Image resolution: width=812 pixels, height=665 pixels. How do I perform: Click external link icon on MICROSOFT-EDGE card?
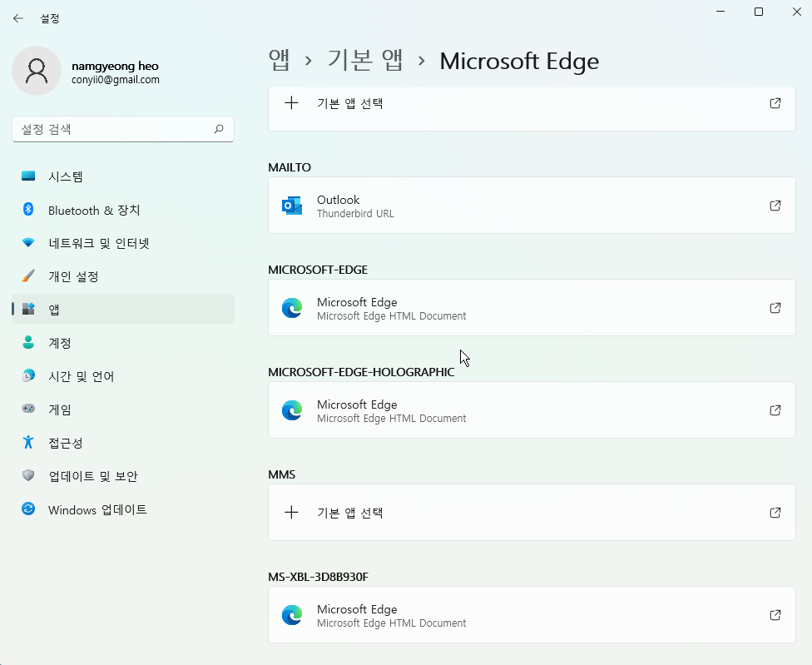click(775, 308)
